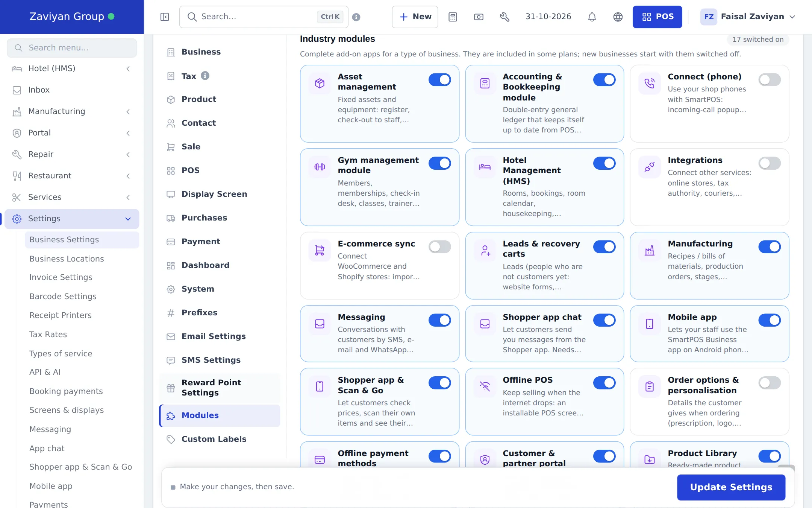812x508 pixels.
Task: Open the calculator icon in the top bar
Action: pyautogui.click(x=453, y=17)
